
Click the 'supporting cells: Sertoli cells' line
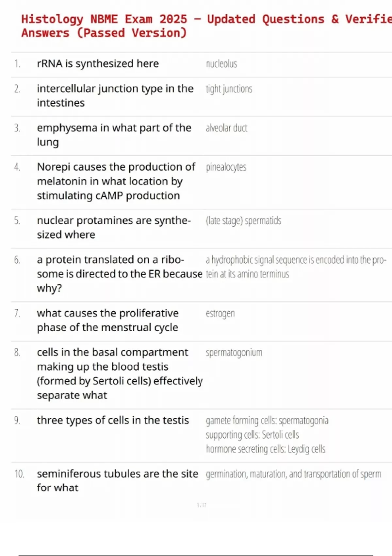(252, 435)
